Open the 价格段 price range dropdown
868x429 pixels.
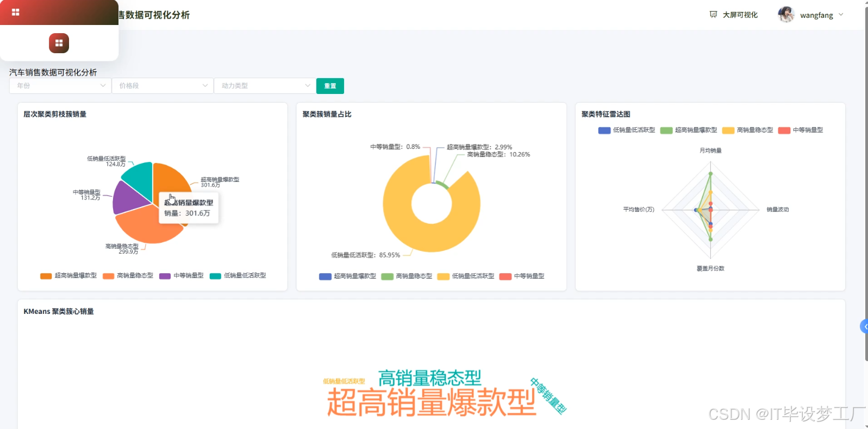click(x=163, y=86)
